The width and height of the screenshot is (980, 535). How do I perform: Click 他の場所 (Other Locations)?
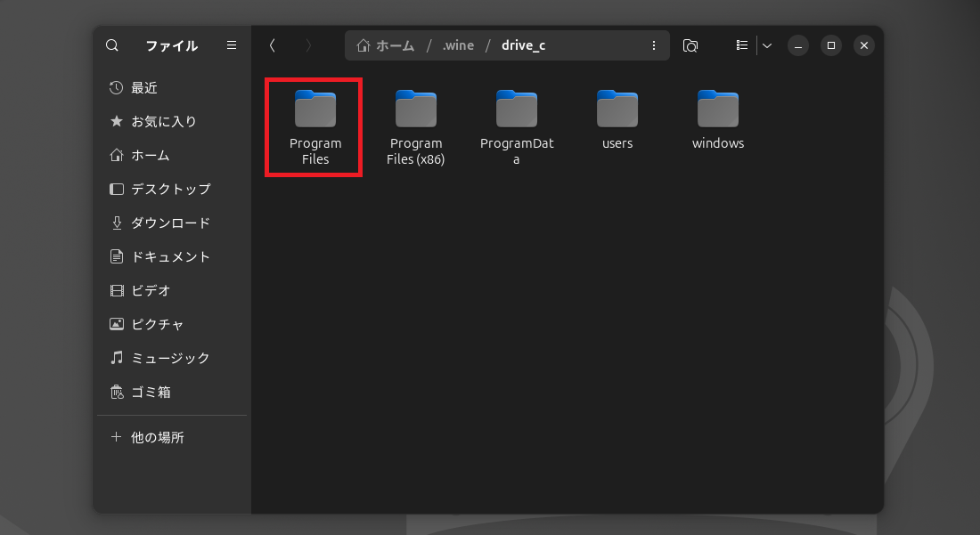[x=157, y=437]
